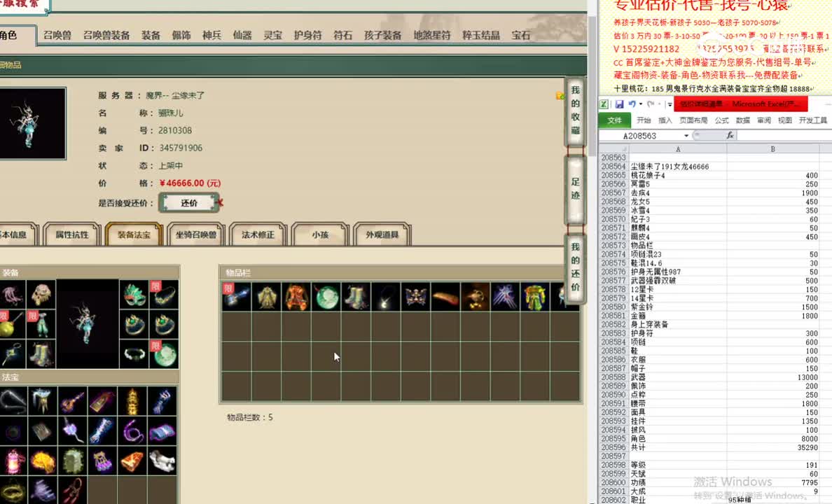Select the blue hammer item in 物品栏
The image size is (832, 504).
(x=237, y=296)
